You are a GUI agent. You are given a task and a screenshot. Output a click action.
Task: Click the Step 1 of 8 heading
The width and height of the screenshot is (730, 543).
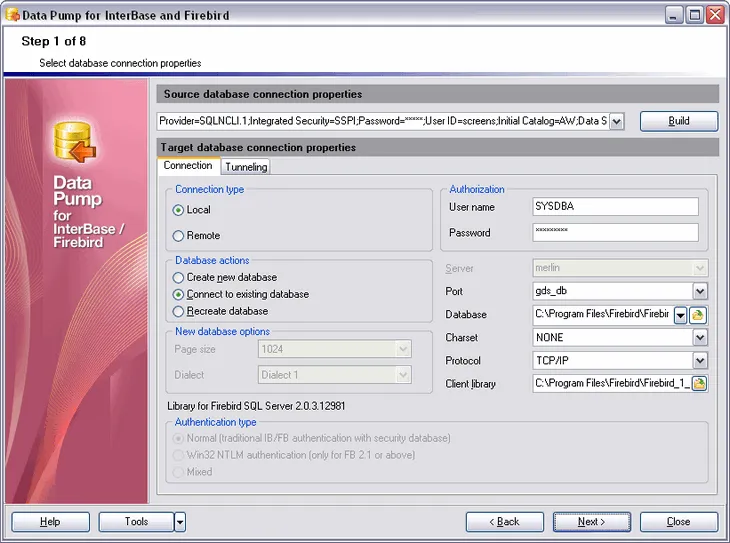[54, 41]
